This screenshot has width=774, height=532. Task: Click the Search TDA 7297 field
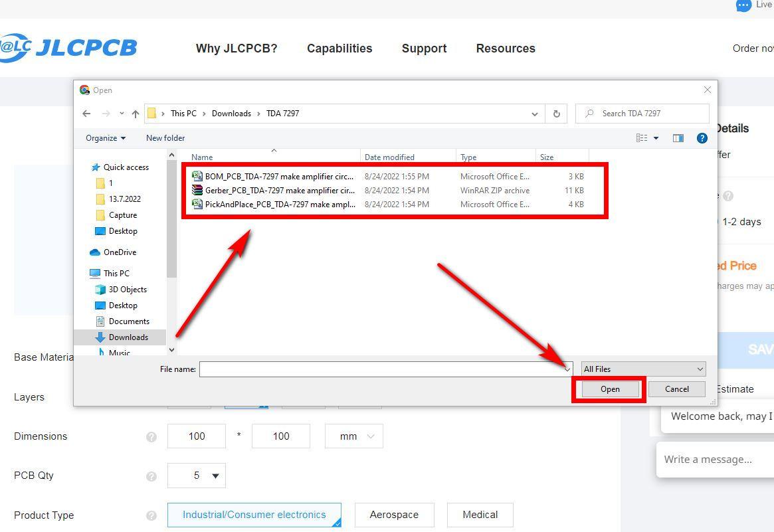pyautogui.click(x=642, y=114)
